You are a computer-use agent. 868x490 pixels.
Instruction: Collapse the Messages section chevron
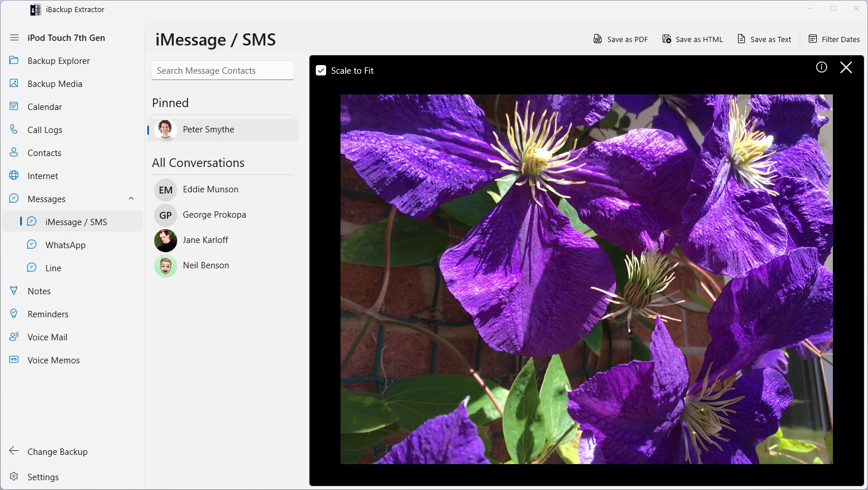coord(131,199)
